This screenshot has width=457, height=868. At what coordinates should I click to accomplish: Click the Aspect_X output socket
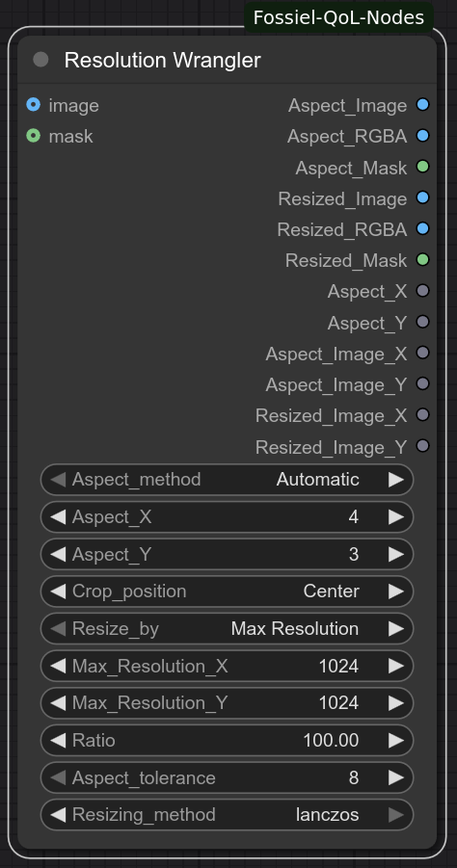(422, 291)
